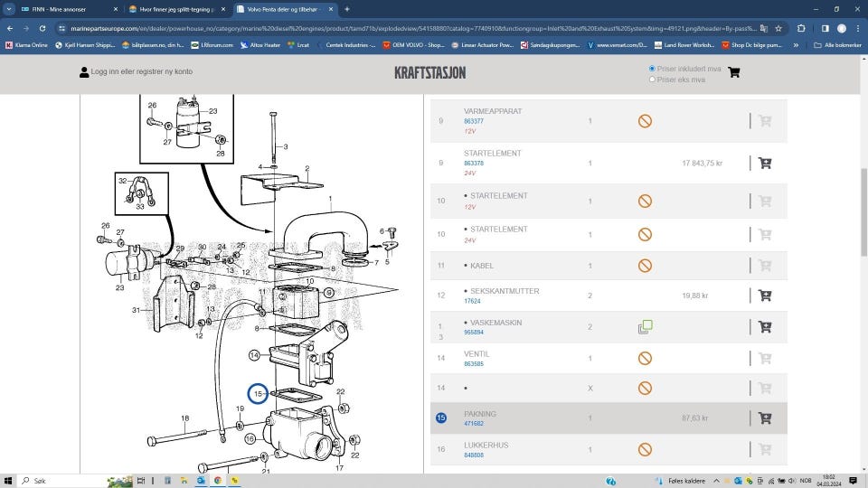The image size is (868, 488).
Task: Switch to 'Hvor finner jeg splitt-tegning' tab
Action: tap(176, 9)
